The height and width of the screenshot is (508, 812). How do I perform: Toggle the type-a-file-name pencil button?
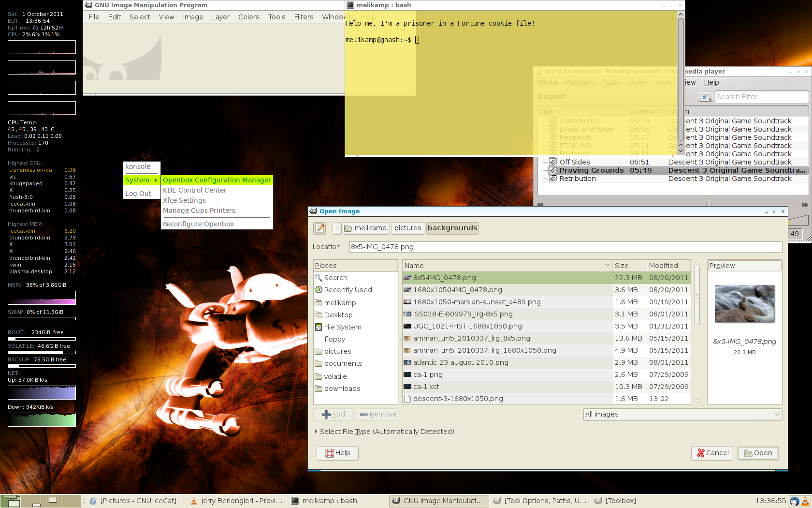pyautogui.click(x=319, y=228)
